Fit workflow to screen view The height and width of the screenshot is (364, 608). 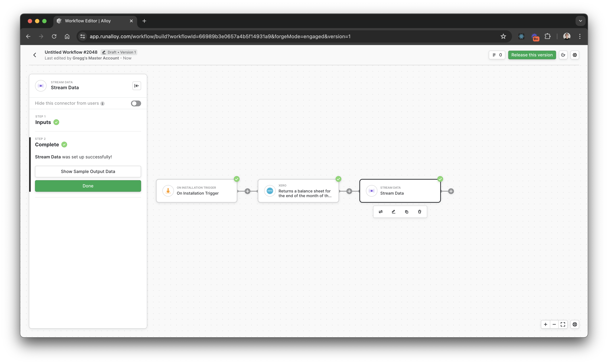[563, 324]
